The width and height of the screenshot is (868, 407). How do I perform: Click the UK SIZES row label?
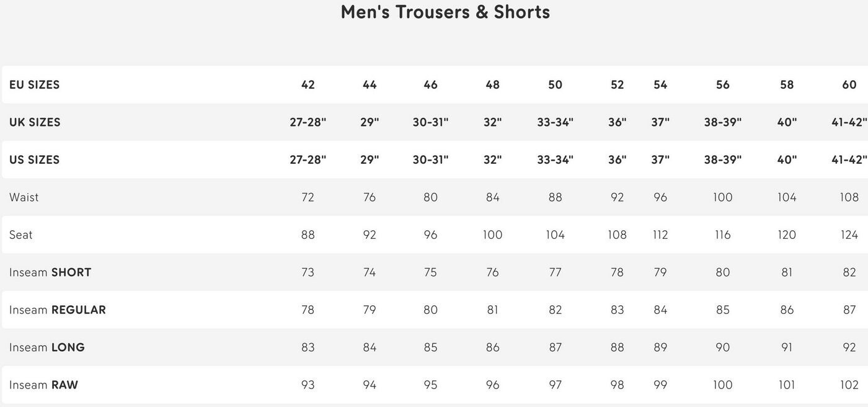tap(35, 122)
